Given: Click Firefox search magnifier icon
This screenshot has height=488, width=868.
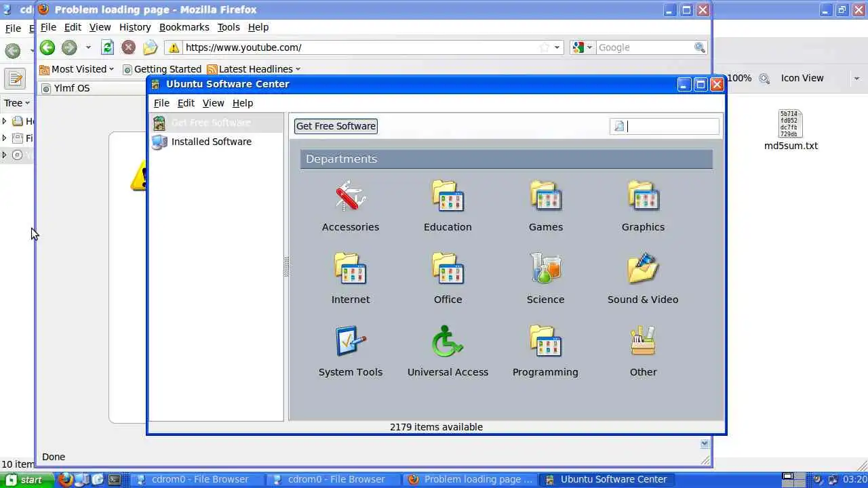Looking at the screenshot, I should tap(700, 47).
